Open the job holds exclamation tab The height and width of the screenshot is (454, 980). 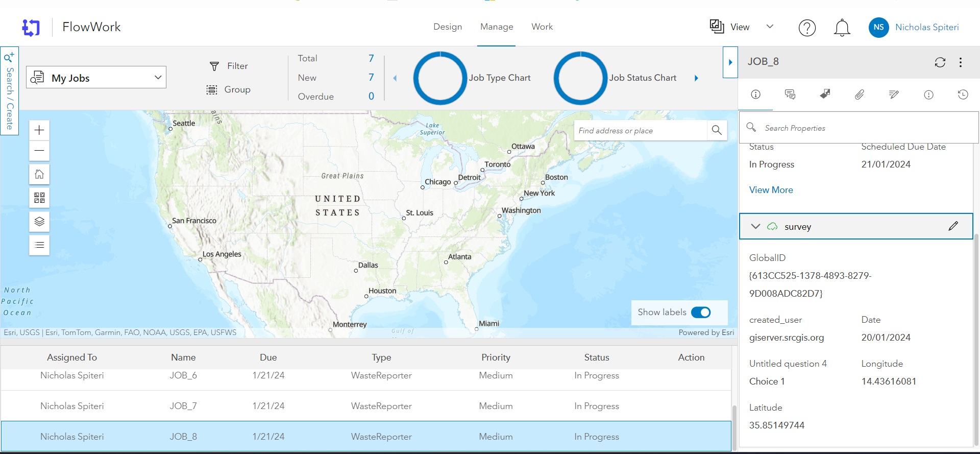click(x=928, y=94)
